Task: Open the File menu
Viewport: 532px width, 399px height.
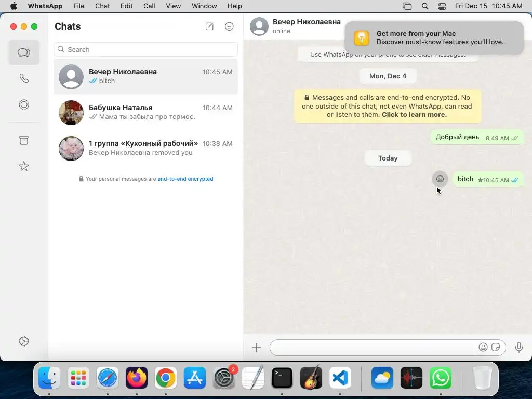Action: pos(79,6)
